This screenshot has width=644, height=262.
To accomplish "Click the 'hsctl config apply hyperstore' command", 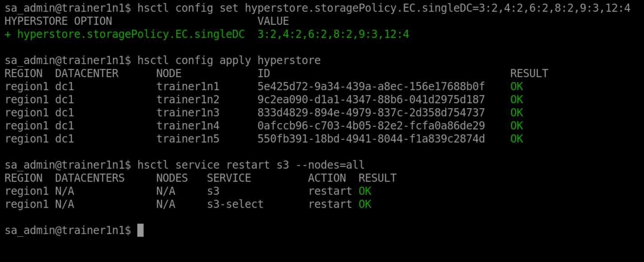I will 229,60.
